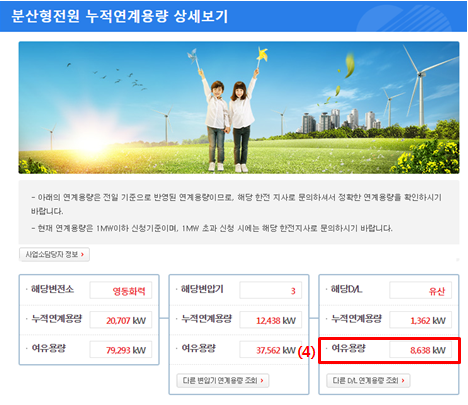The height and width of the screenshot is (405, 468).
Task: Click red arrow on 다른 변압기 연계용량 조회
Action: click(262, 380)
